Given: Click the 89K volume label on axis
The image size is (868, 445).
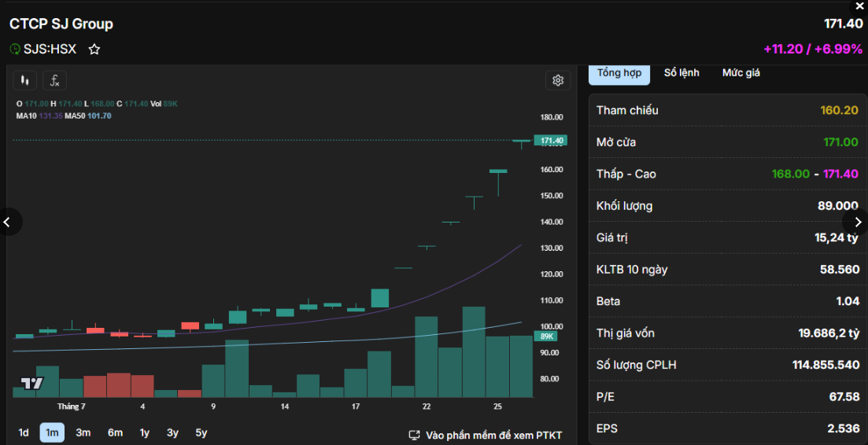Looking at the screenshot, I should (547, 337).
